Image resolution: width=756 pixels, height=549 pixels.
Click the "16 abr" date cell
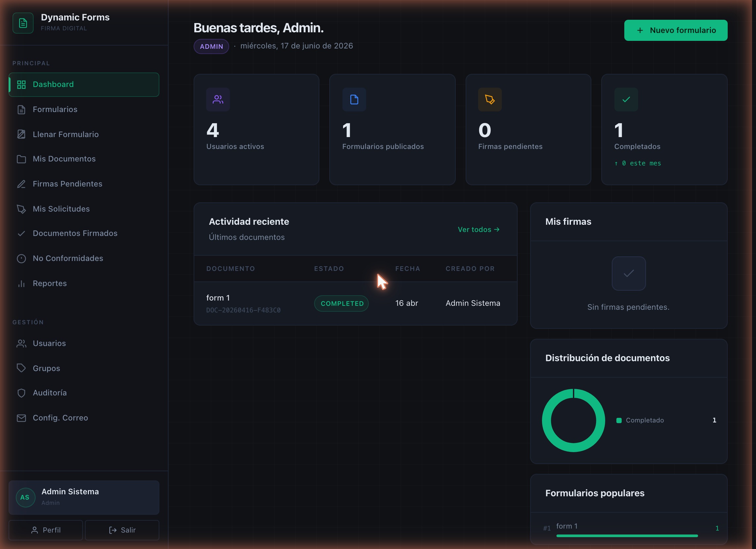pos(407,303)
